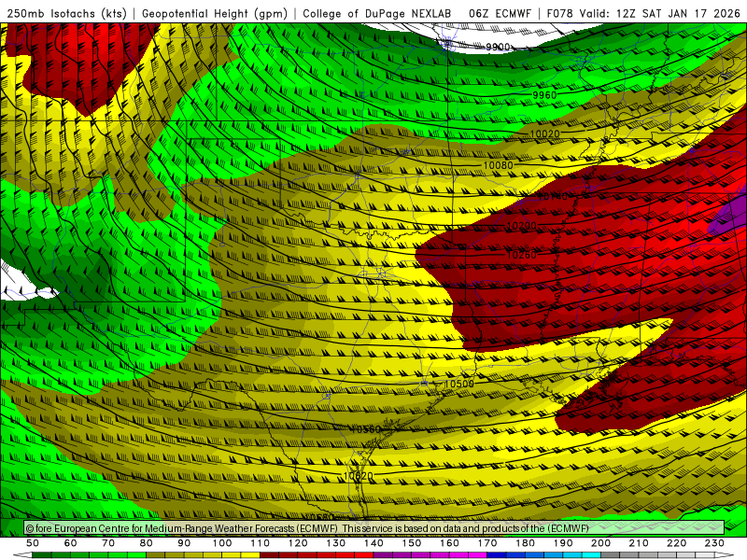
Task: Click the 10620 height contour label
Action: click(x=358, y=476)
